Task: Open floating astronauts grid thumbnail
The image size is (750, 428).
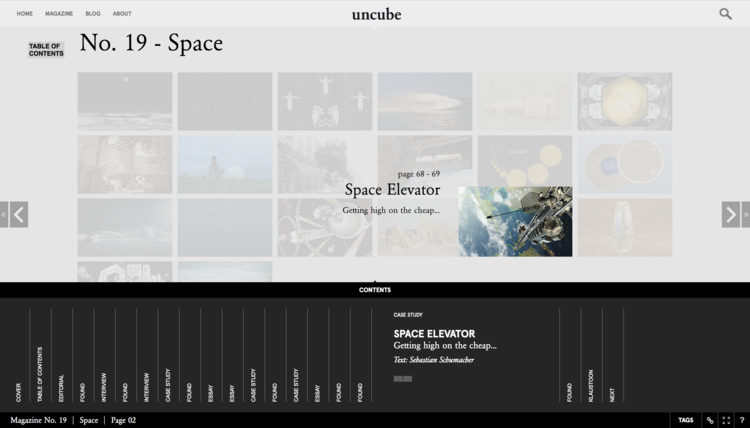Action: [325, 101]
